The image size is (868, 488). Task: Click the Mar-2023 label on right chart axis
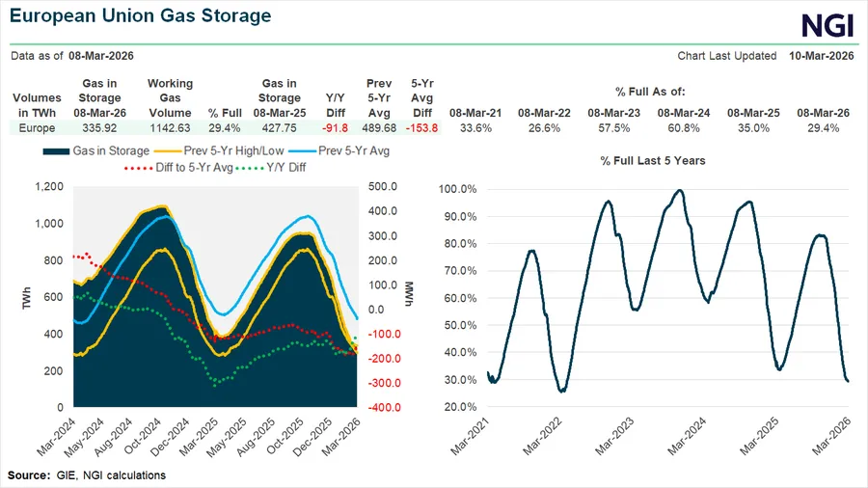click(x=613, y=439)
